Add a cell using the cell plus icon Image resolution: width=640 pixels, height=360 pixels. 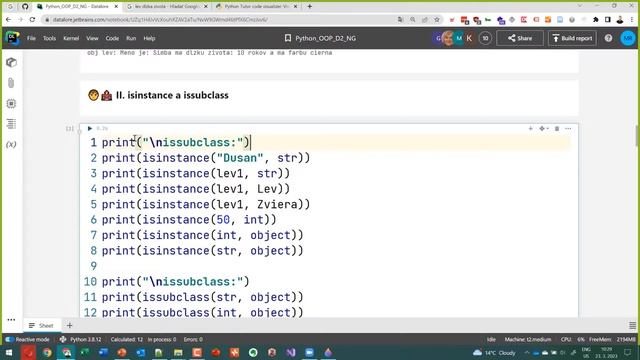click(x=531, y=129)
